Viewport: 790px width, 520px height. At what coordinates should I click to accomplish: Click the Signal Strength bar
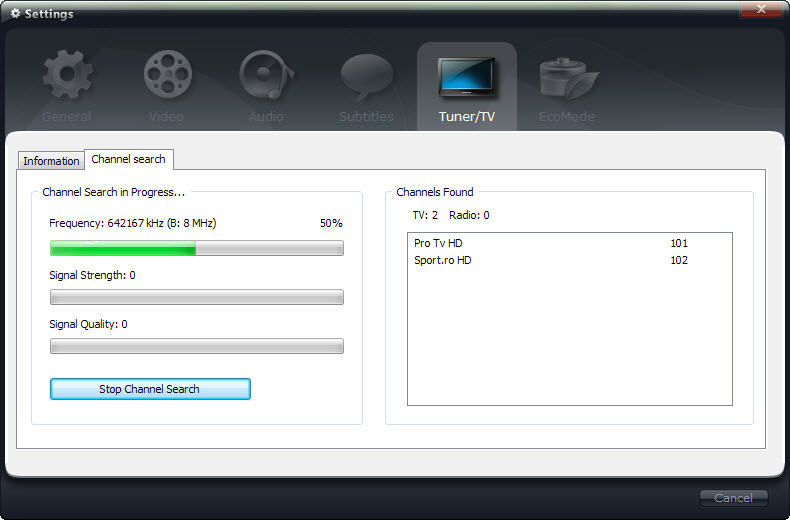pos(196,297)
